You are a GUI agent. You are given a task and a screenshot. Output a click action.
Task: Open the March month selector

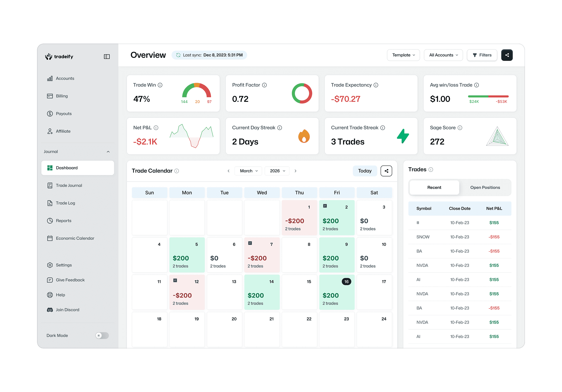(248, 171)
